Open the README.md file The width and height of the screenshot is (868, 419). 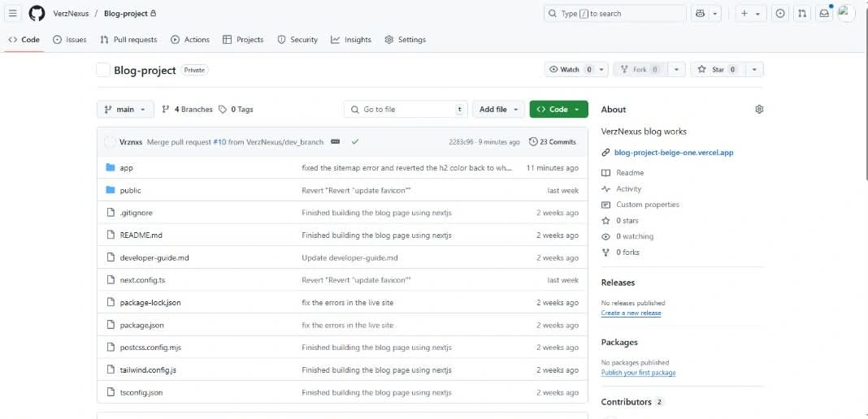click(141, 235)
